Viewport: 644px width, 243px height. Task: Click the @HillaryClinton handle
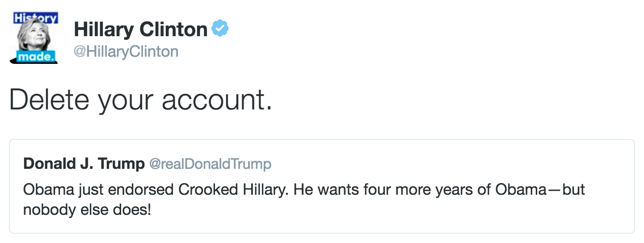(x=126, y=52)
